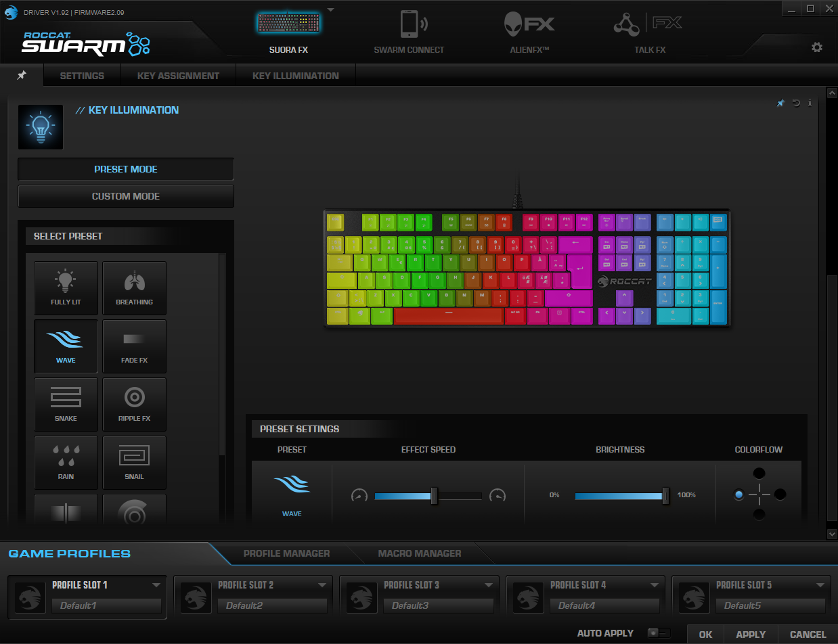Viewport: 838px width, 644px height.
Task: Click the Profile Slot 1 Roccat icon
Action: point(30,597)
